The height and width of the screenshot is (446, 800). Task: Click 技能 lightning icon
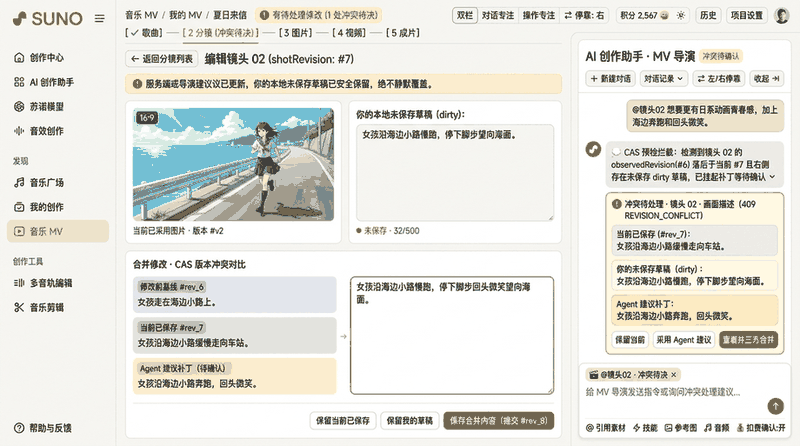tap(645, 428)
